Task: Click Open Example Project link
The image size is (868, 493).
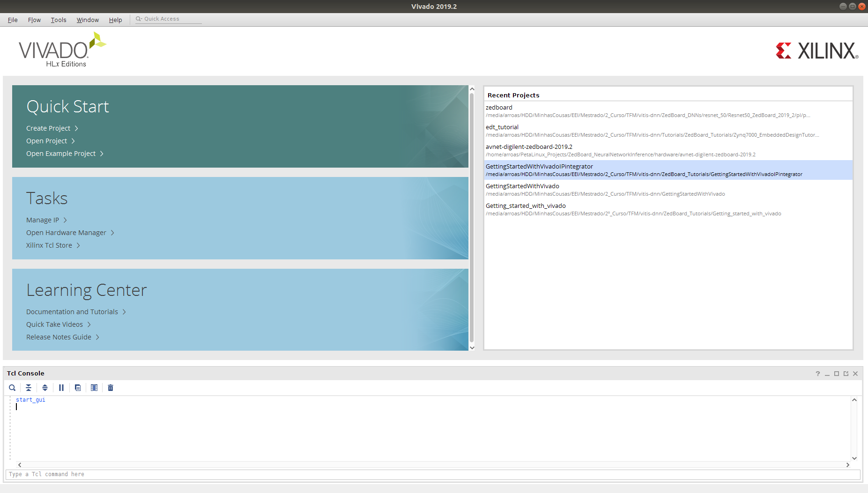Action: pos(61,154)
